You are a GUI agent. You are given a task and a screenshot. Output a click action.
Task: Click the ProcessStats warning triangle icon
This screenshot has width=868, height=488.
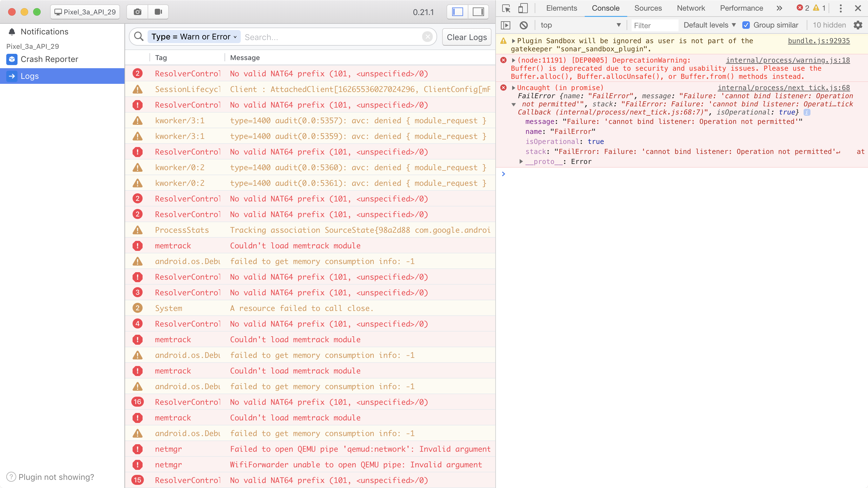pos(138,230)
